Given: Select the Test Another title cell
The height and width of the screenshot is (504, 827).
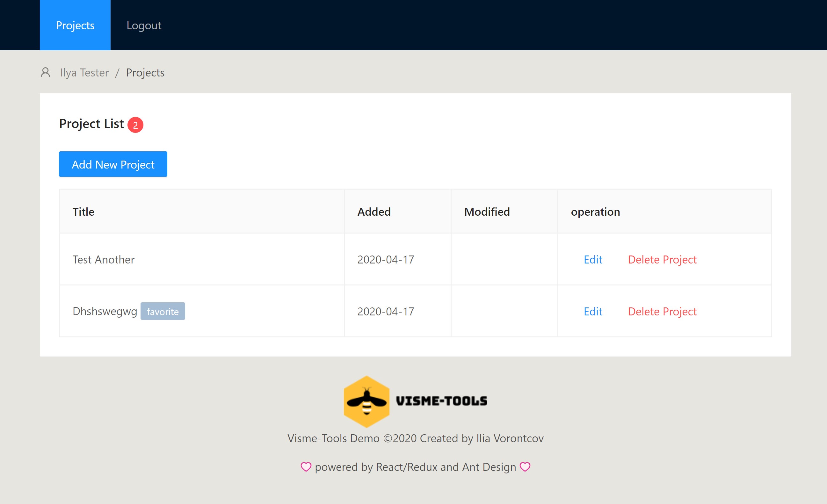Looking at the screenshot, I should [103, 259].
